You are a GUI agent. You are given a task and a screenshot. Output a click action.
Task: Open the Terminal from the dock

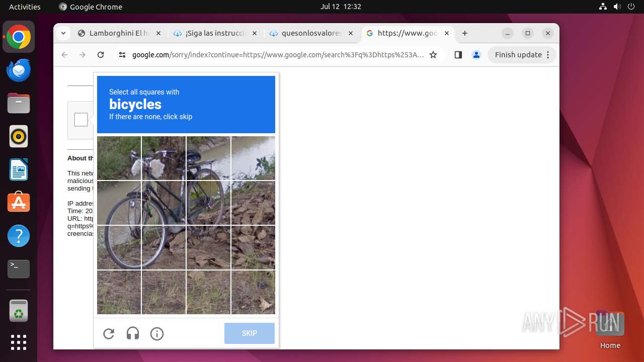pyautogui.click(x=19, y=269)
